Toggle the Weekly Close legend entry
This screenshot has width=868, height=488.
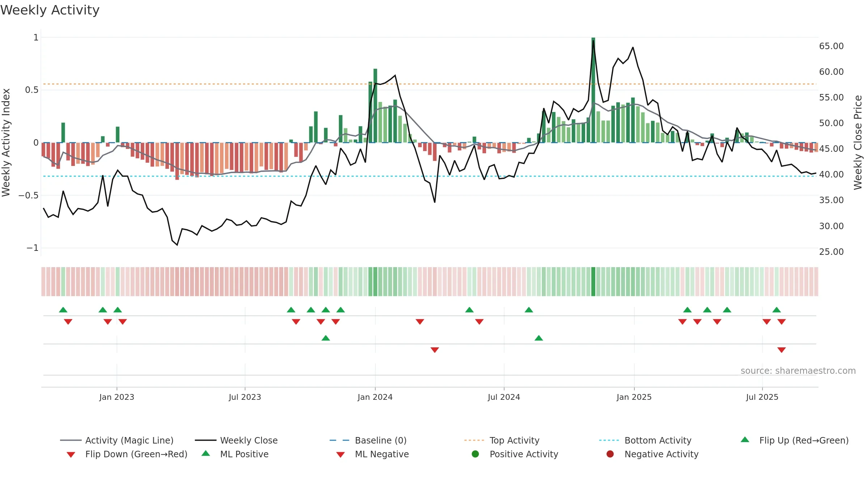(x=236, y=440)
